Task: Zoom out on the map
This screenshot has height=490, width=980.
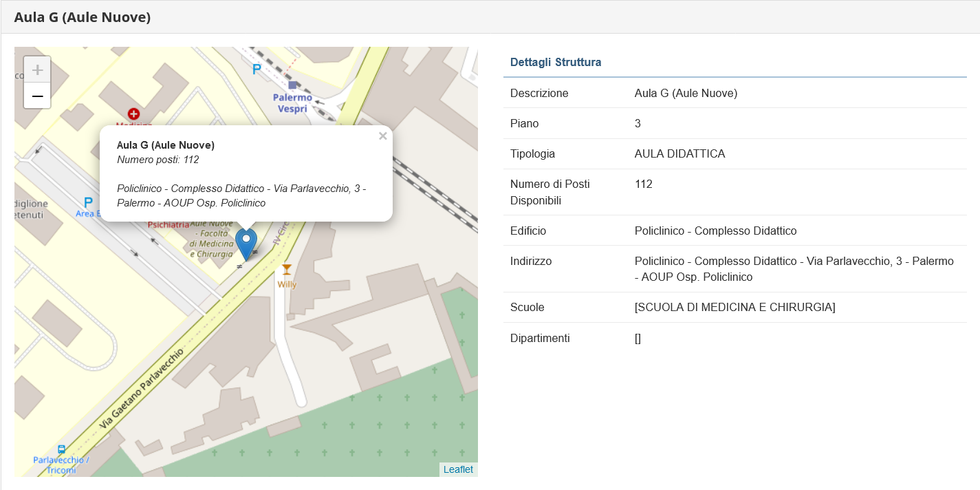Action: (37, 96)
